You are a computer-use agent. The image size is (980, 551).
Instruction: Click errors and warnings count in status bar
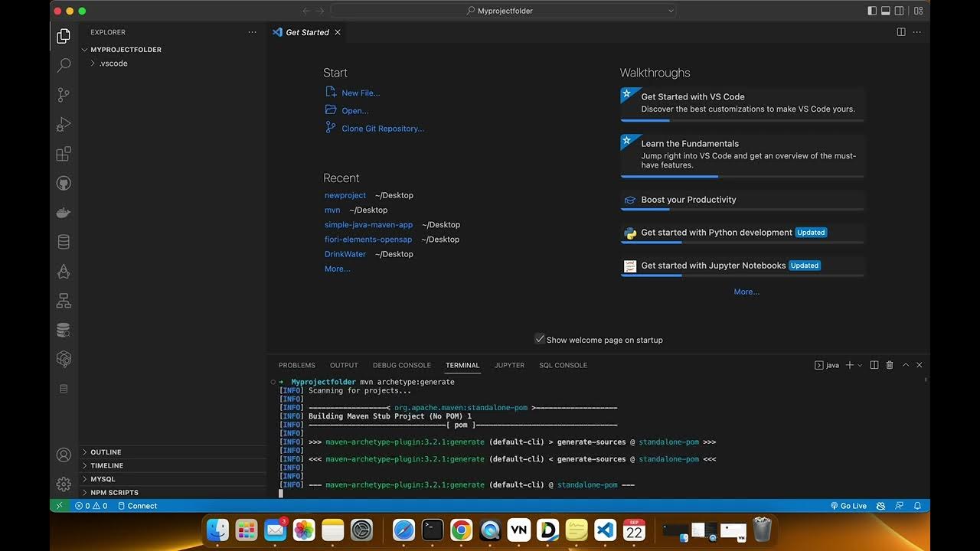pos(91,506)
